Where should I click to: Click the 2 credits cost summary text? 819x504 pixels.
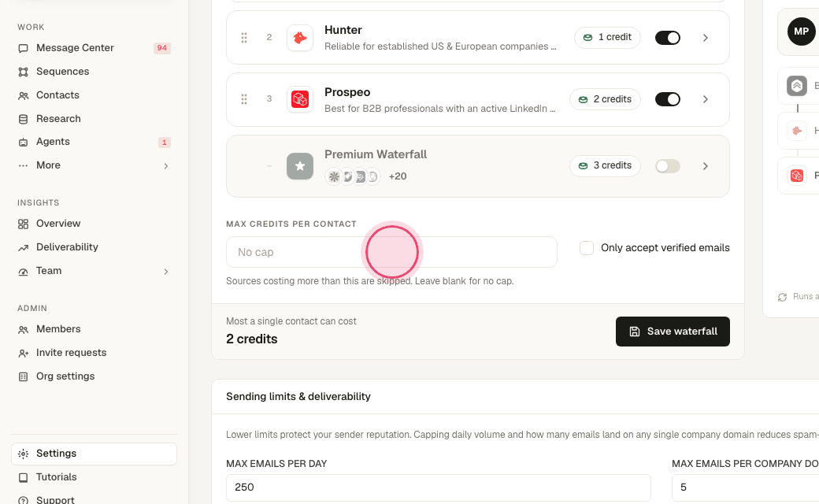(x=252, y=339)
